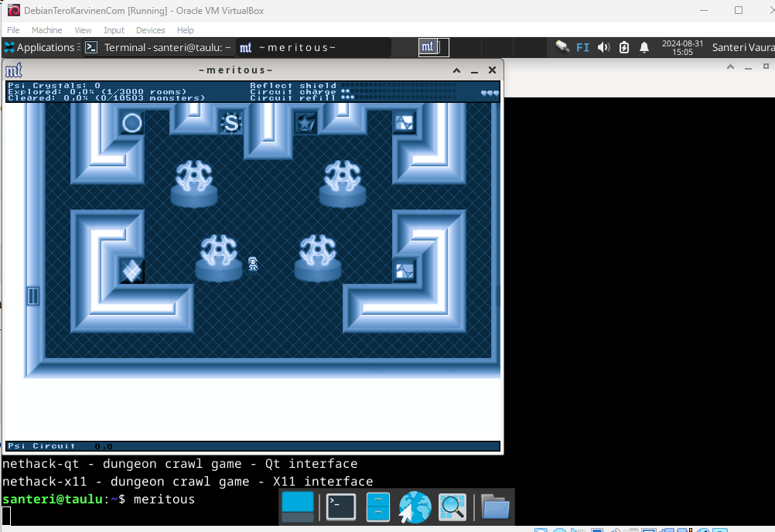This screenshot has height=532, width=775.
Task: Click the Application Finder magnifier icon
Action: pos(452,507)
